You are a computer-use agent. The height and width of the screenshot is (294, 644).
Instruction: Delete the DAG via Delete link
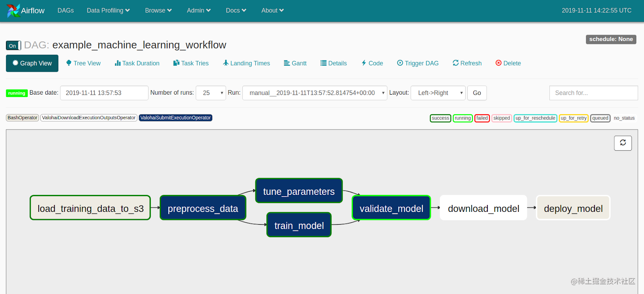coord(508,63)
